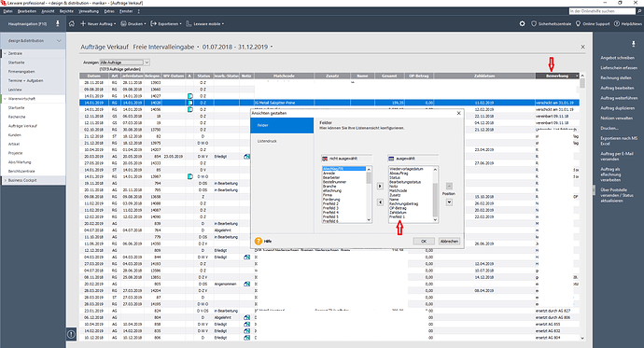Select Bestellnummer in nicht ausgewählt list
Screen dimensions: 644x348
[x=334, y=182]
